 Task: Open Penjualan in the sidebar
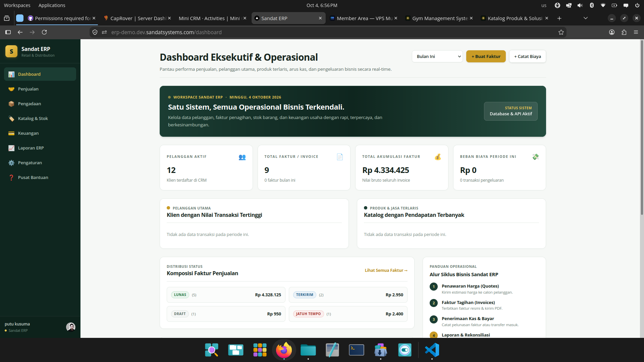point(40,89)
